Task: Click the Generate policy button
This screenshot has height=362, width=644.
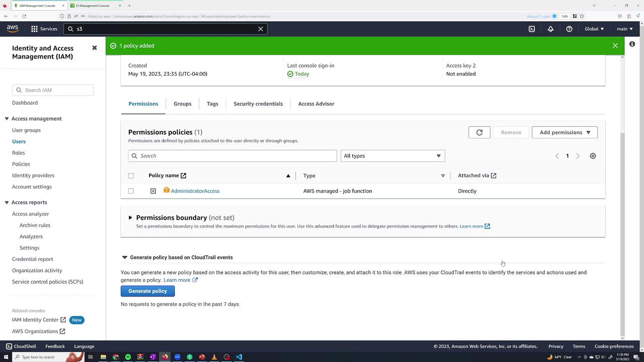Action: point(147,291)
